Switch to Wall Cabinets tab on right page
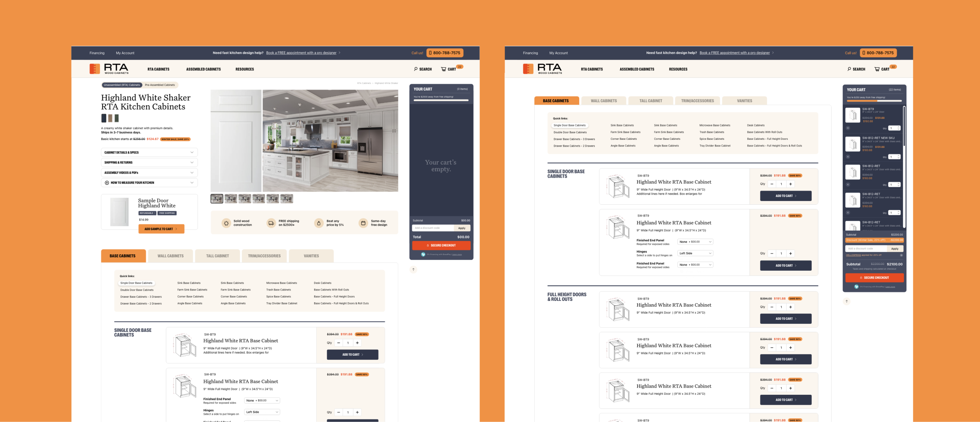Viewport: 980px width, 422px height. tap(603, 101)
